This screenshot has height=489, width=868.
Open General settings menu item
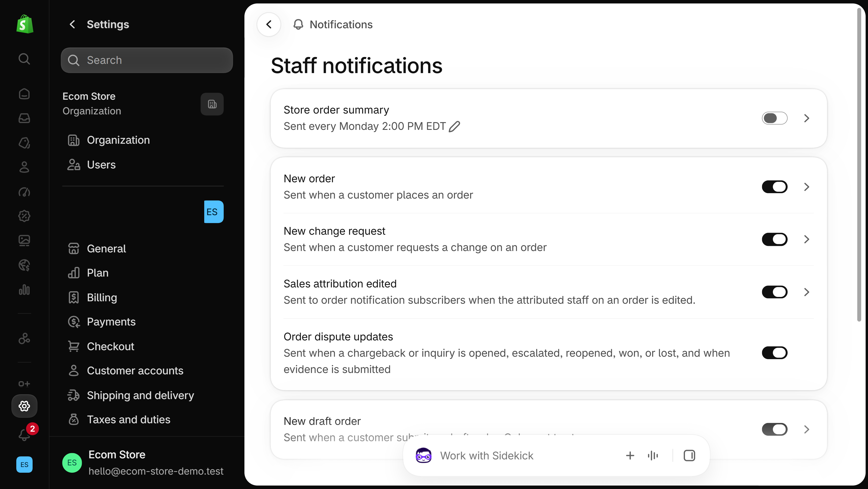pos(143,249)
